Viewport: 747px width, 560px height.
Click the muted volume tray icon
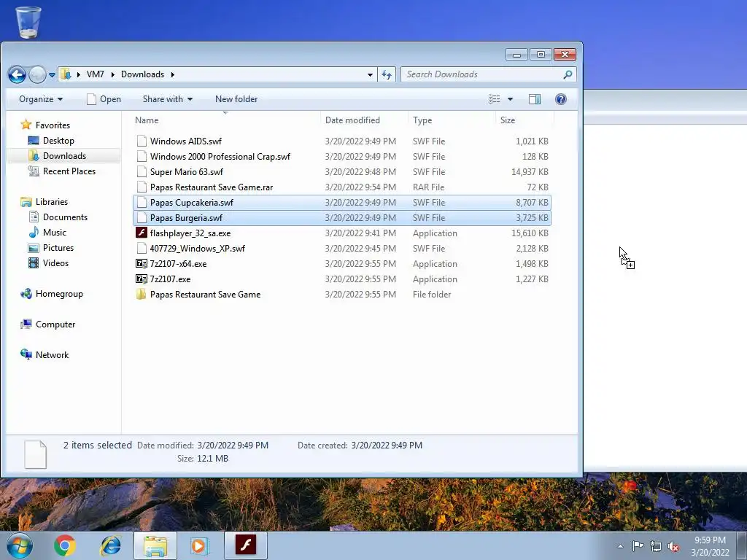click(x=673, y=547)
